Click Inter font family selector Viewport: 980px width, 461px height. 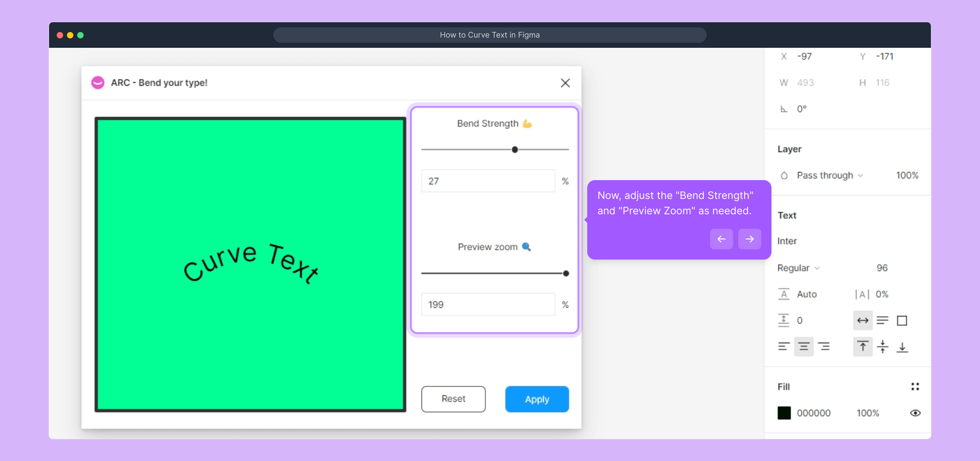(787, 241)
